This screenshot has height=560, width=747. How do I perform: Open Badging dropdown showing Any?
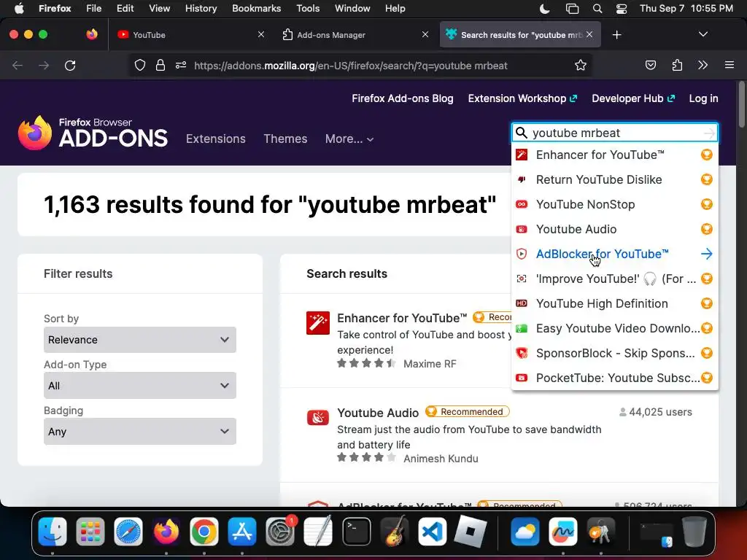pyautogui.click(x=139, y=432)
